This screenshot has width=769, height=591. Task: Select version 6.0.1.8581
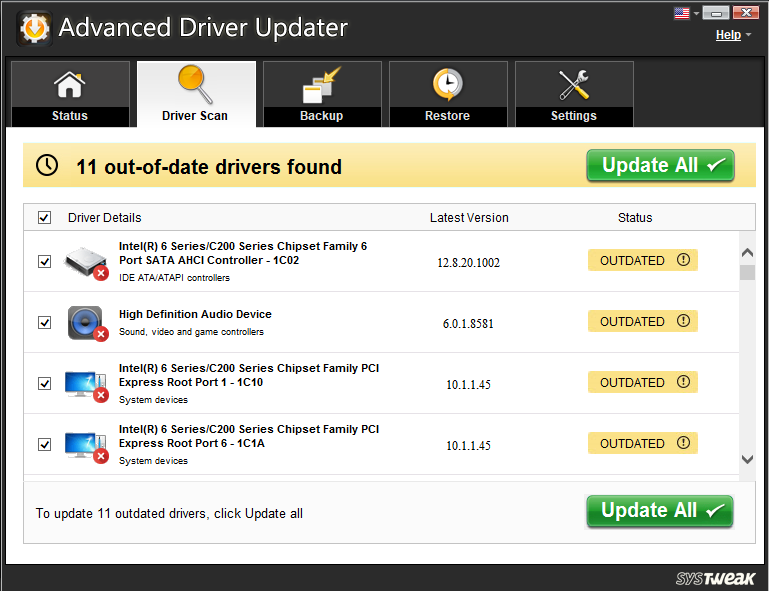[x=468, y=324]
